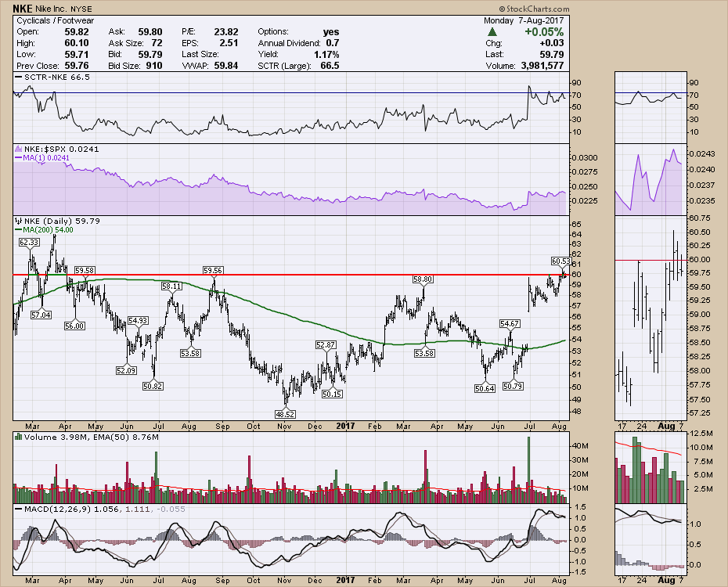Click the Chg value +0.03
This screenshot has width=728, height=587.
tap(552, 43)
